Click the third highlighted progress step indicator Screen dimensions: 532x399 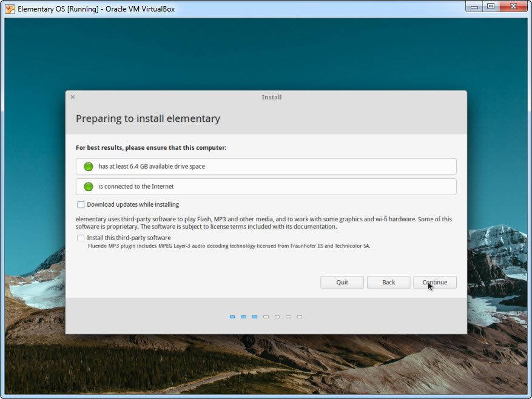(254, 317)
